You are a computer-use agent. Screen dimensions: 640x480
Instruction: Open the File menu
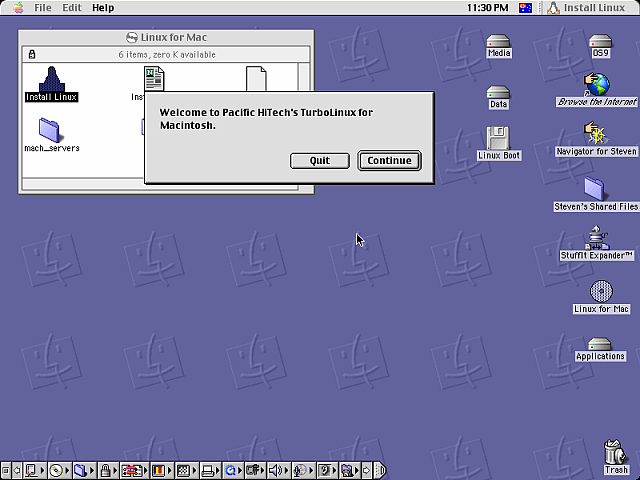coord(42,7)
